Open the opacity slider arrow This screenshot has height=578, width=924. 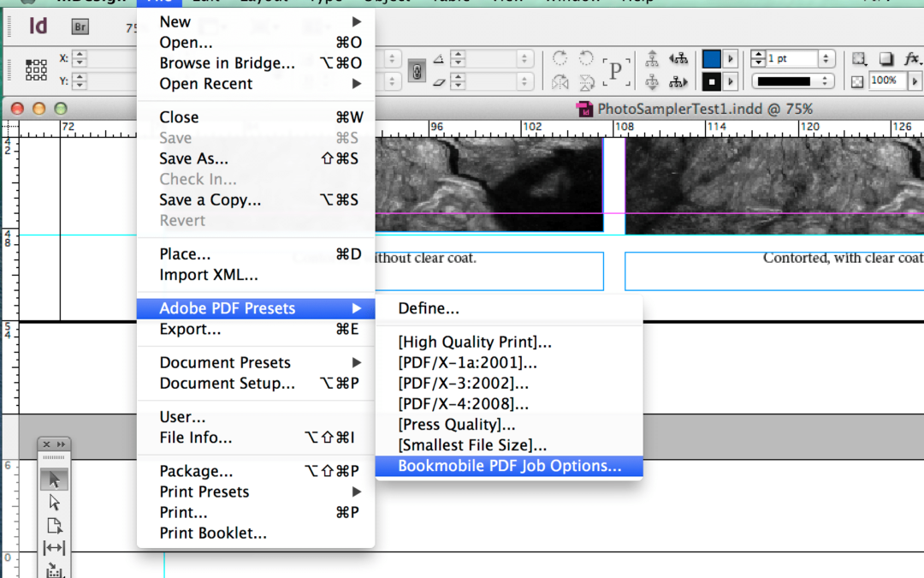pyautogui.click(x=915, y=81)
